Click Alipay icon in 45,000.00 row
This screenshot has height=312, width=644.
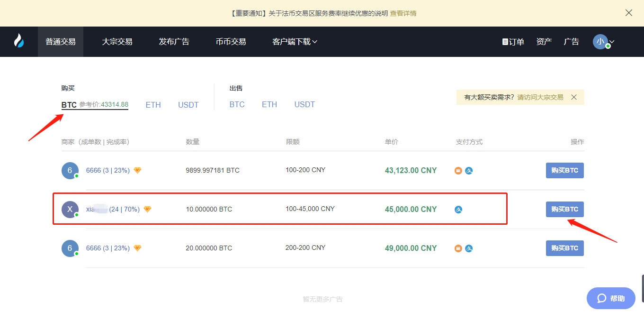point(458,210)
